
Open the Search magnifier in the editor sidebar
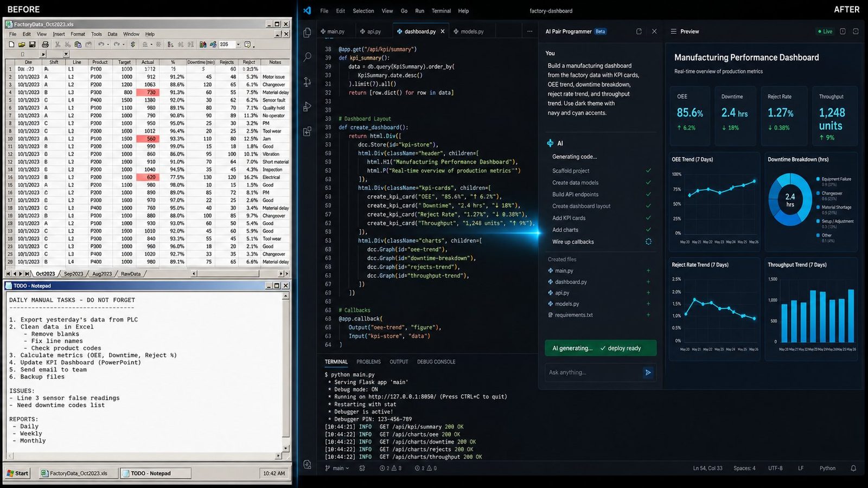307,57
